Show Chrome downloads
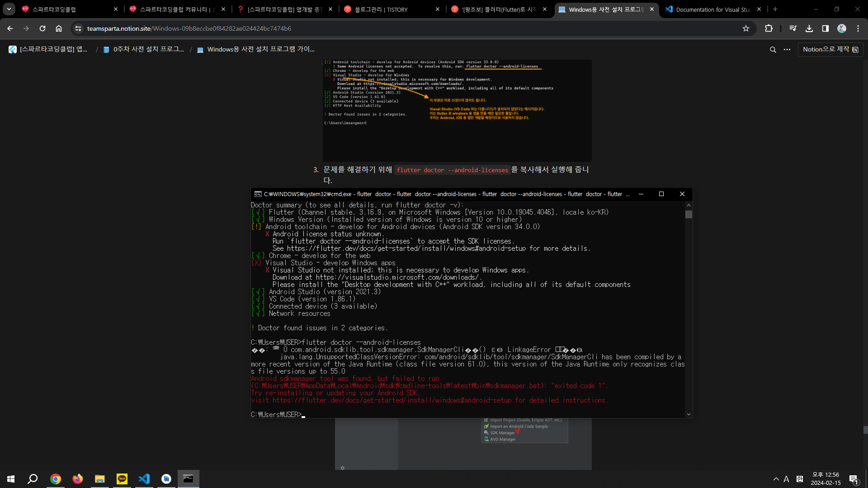The width and height of the screenshot is (868, 488). tap(809, 28)
